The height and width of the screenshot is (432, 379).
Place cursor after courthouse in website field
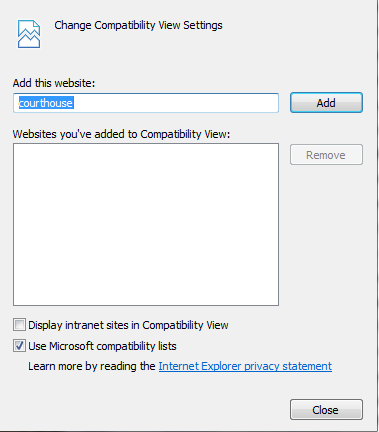pos(74,103)
